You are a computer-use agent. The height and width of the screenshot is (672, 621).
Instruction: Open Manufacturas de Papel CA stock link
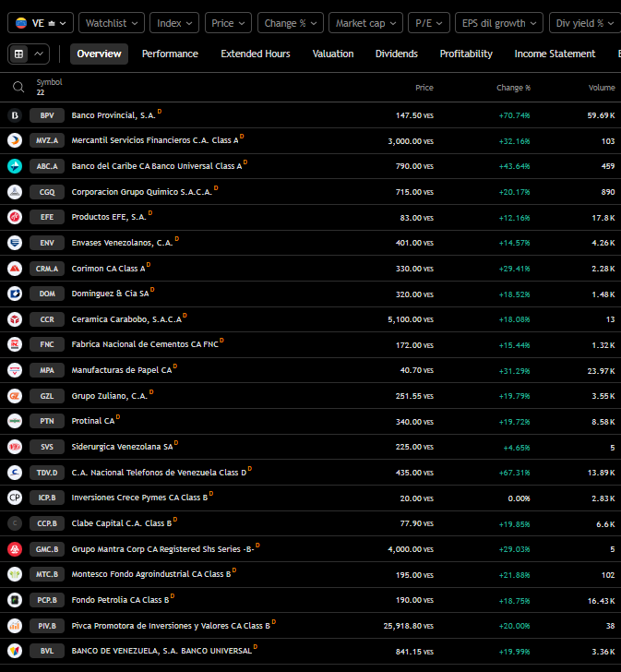pos(122,370)
